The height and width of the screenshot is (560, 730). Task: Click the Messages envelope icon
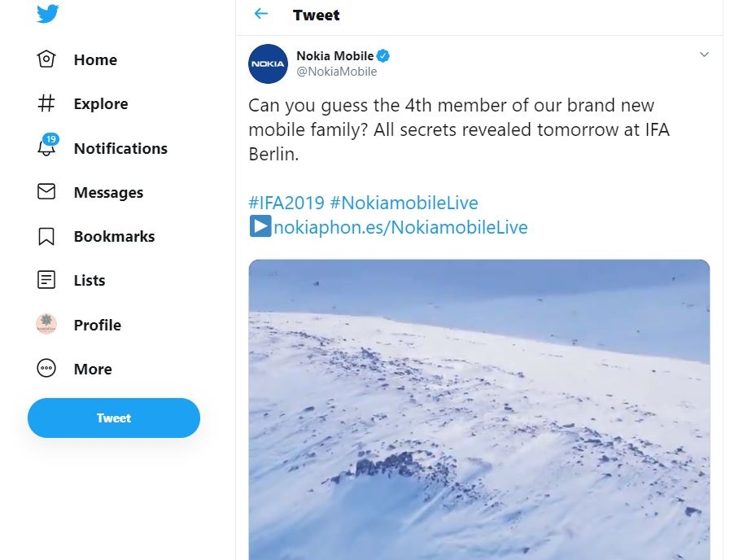(46, 191)
